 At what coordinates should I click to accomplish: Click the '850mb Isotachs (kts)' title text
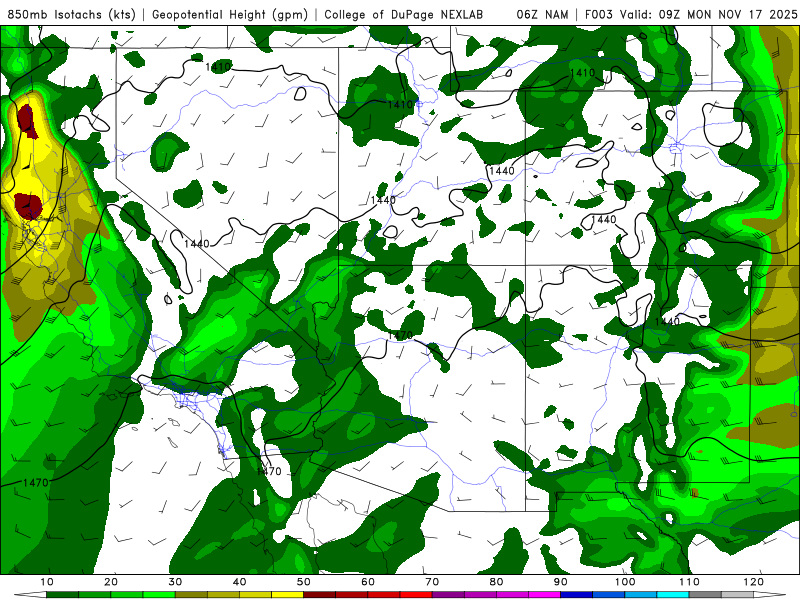(x=71, y=14)
